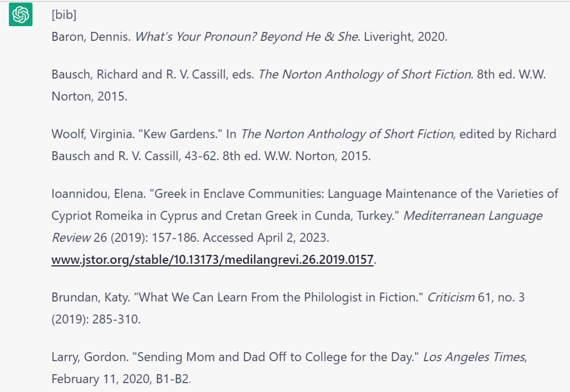Screen dimensions: 570x392
Task: Click the Mediterranean Language Review journal title
Action: 297,226
